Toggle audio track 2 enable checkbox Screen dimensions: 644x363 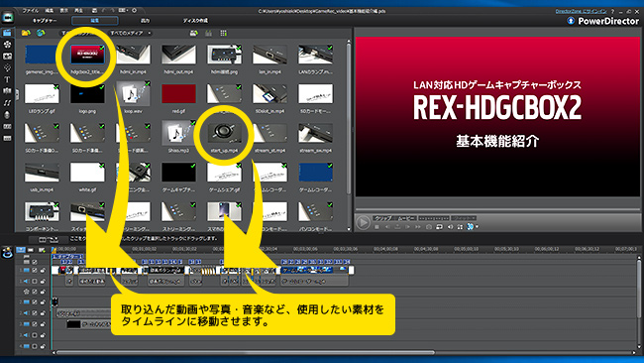pos(35,313)
